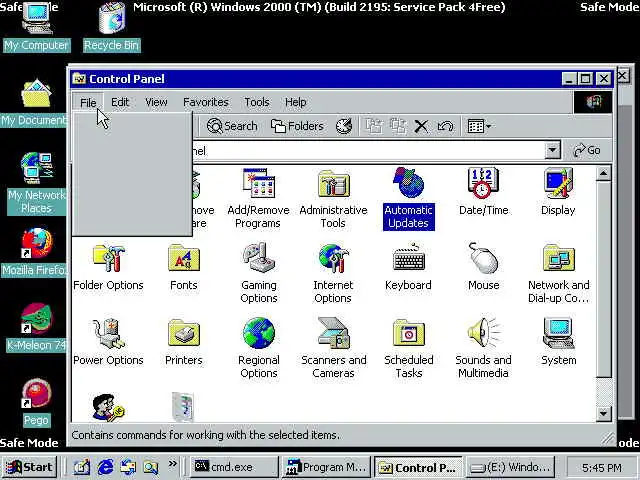Open My Documents desktop icon
Viewport: 640px width, 480px height.
pyautogui.click(x=34, y=103)
